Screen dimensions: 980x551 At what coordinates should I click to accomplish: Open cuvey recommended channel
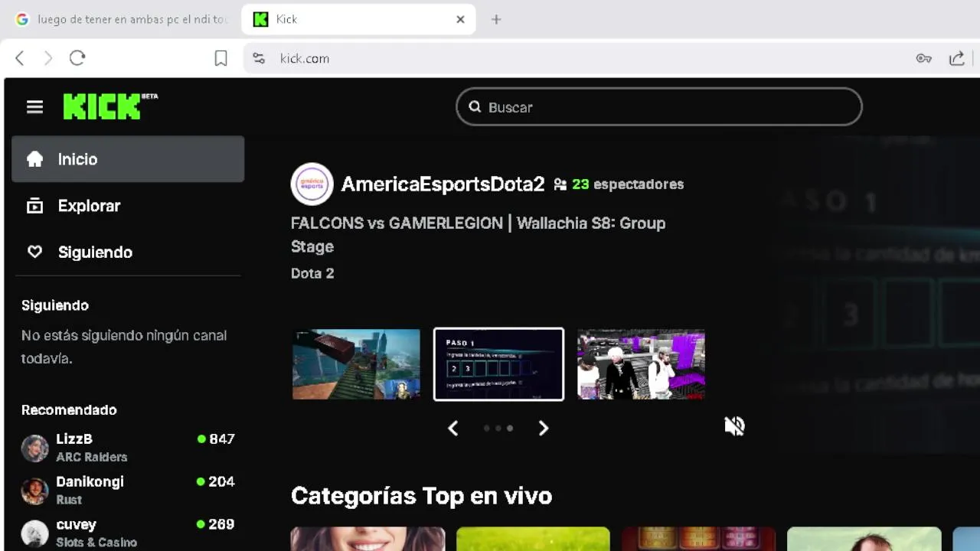128,533
